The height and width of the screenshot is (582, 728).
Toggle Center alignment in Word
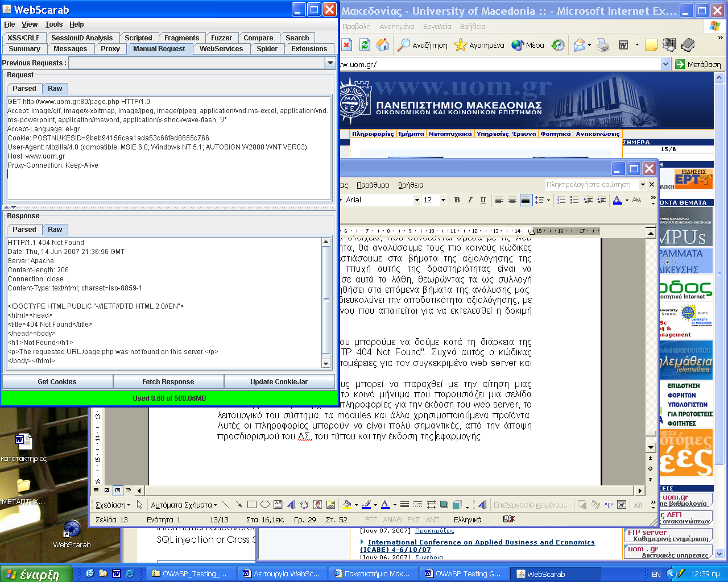click(512, 199)
